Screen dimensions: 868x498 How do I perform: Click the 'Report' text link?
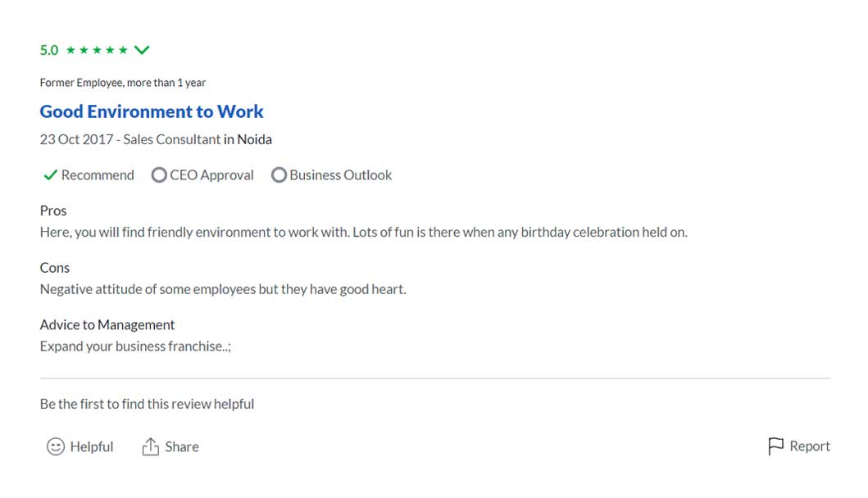click(810, 446)
